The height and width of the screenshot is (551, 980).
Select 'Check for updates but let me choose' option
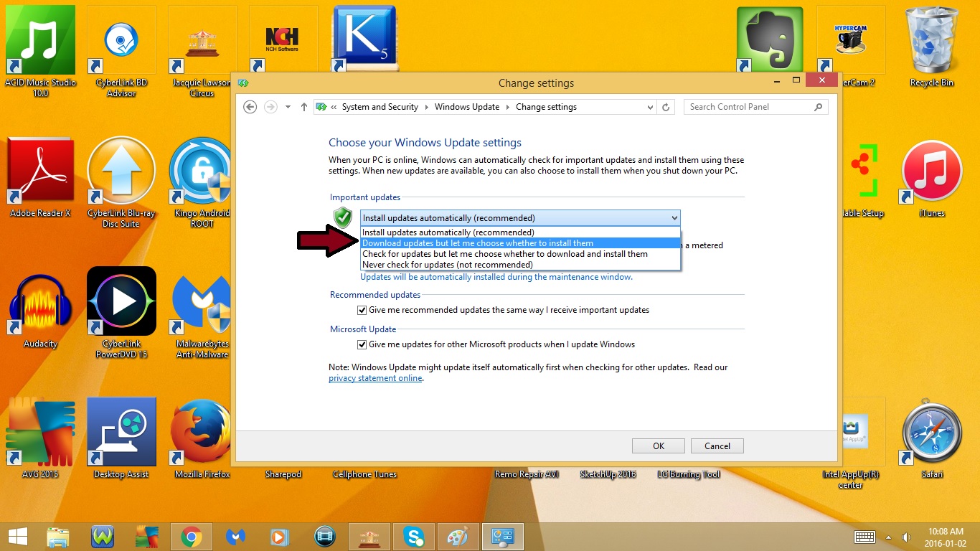pyautogui.click(x=520, y=254)
